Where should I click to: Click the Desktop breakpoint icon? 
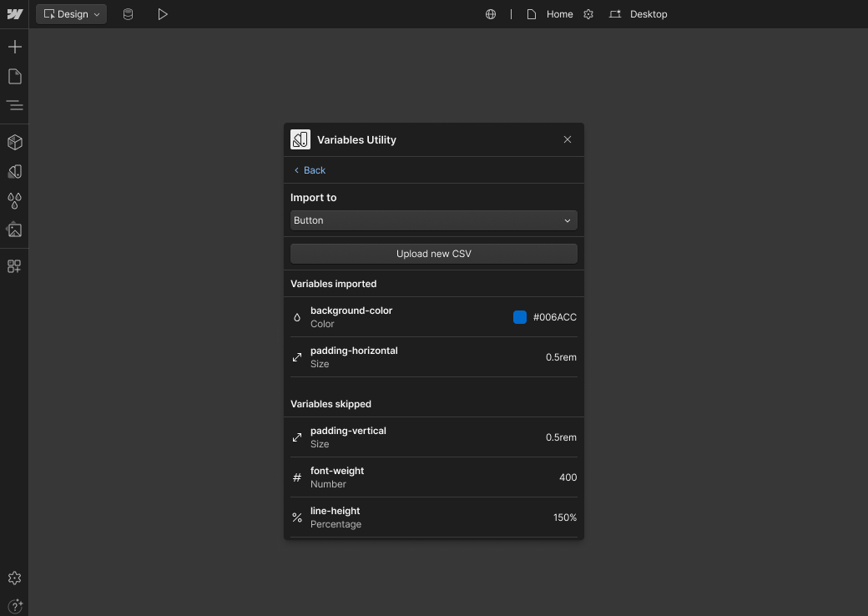click(x=615, y=14)
